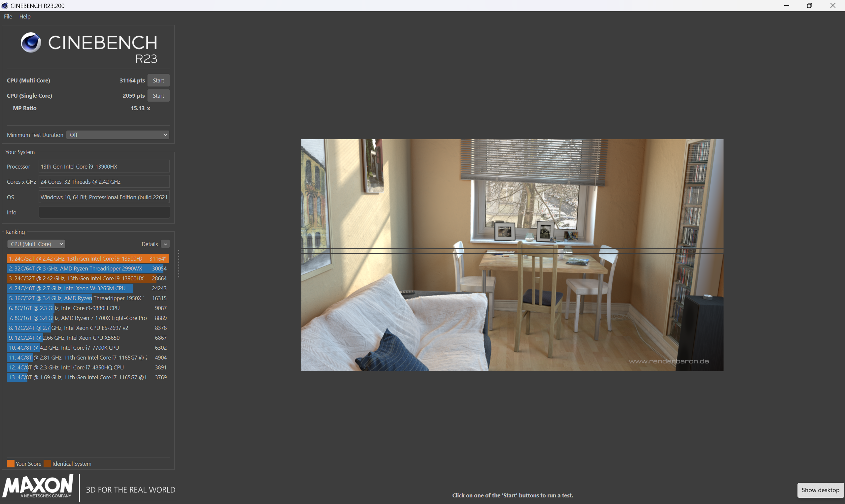This screenshot has height=504, width=845.
Task: Click the Cinebench title bar app icon
Action: [x=5, y=5]
